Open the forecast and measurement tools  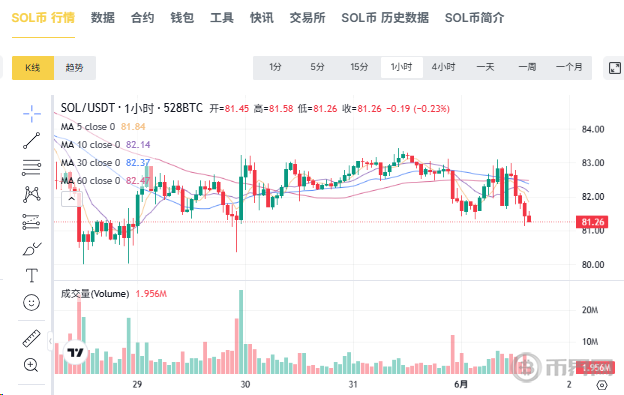point(31,222)
